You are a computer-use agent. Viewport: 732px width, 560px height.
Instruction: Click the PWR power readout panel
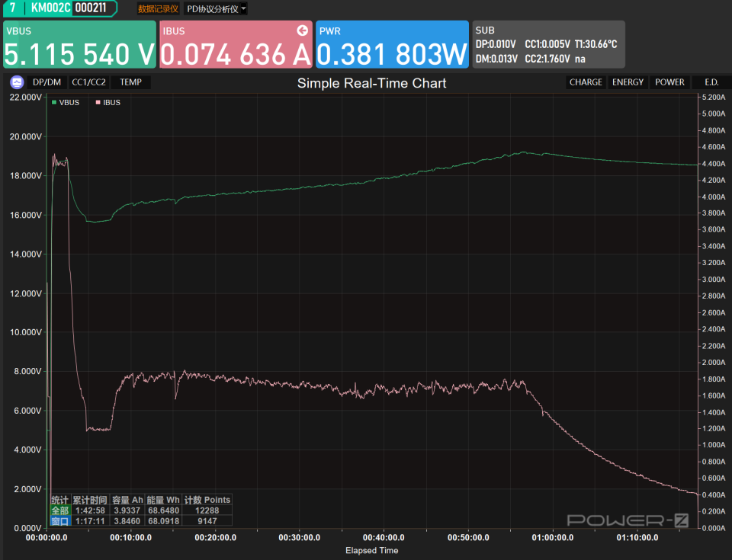[392, 44]
